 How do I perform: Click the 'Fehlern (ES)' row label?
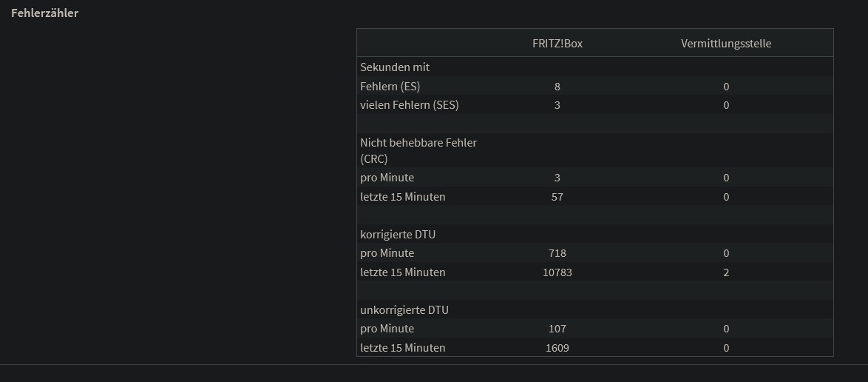pos(390,87)
